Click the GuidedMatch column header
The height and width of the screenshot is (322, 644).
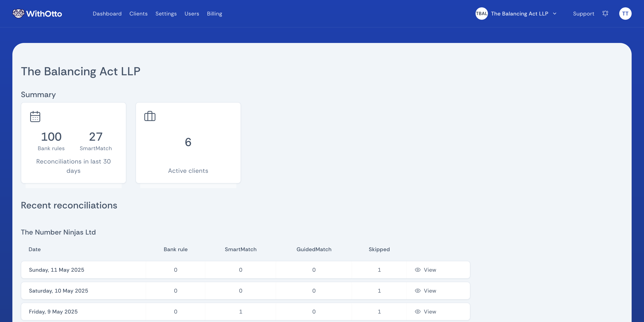point(314,249)
